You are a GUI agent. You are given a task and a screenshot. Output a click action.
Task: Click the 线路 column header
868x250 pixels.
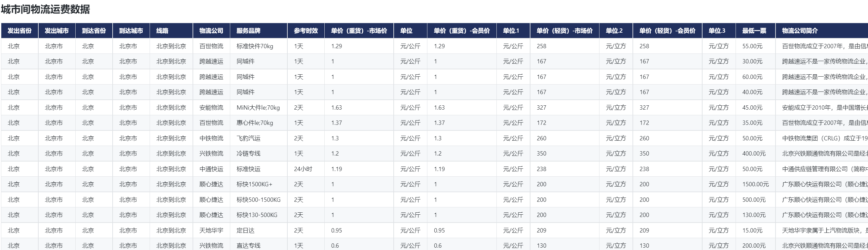pyautogui.click(x=162, y=31)
